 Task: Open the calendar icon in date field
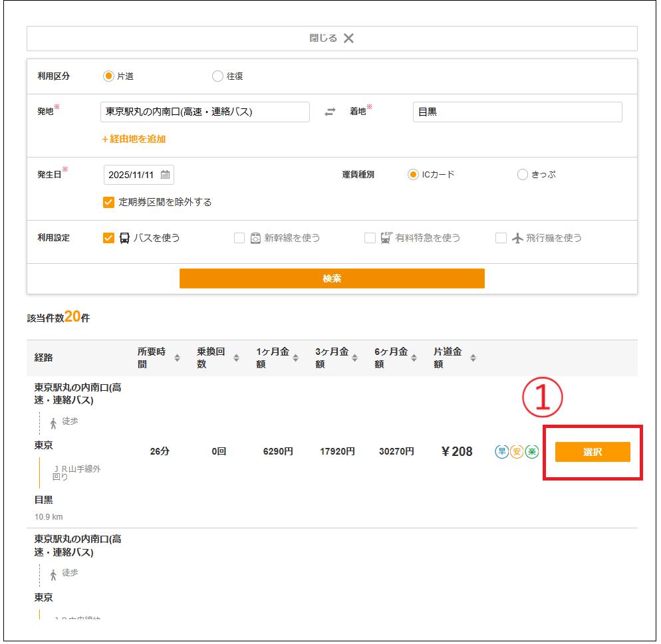165,175
